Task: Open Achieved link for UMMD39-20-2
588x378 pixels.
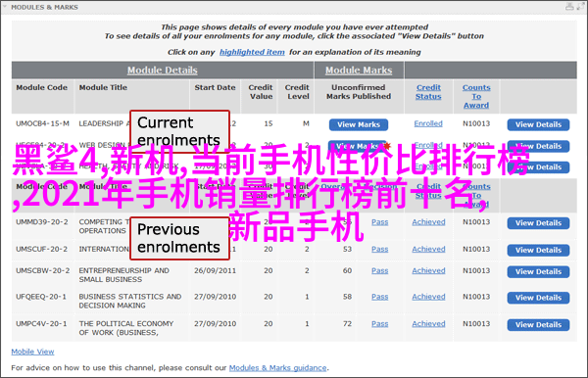Action: (428, 222)
